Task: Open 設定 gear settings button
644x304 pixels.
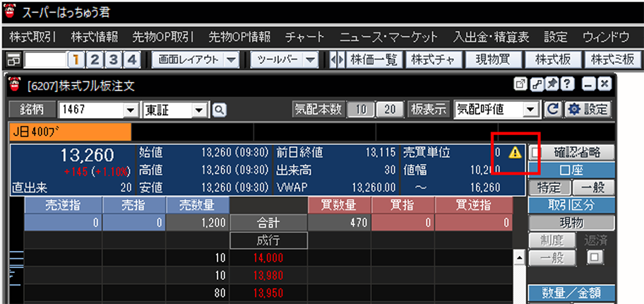Action: 588,110
